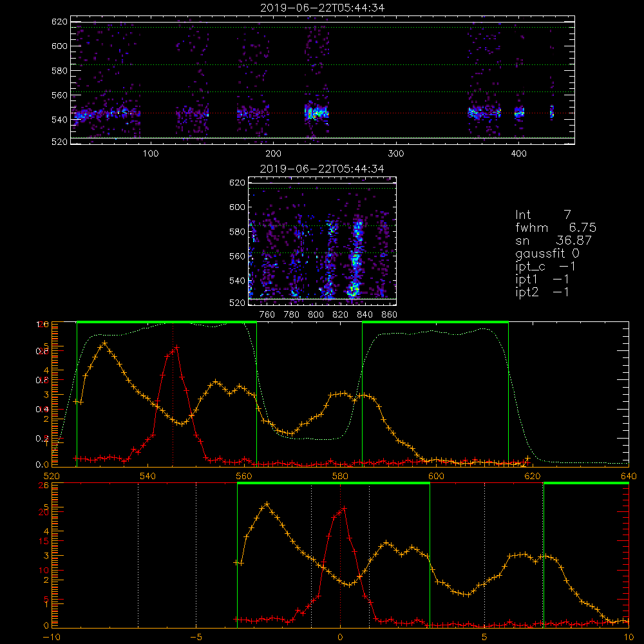Click x-axis label 640 of third plot
This screenshot has height=644, width=644.
point(629,477)
